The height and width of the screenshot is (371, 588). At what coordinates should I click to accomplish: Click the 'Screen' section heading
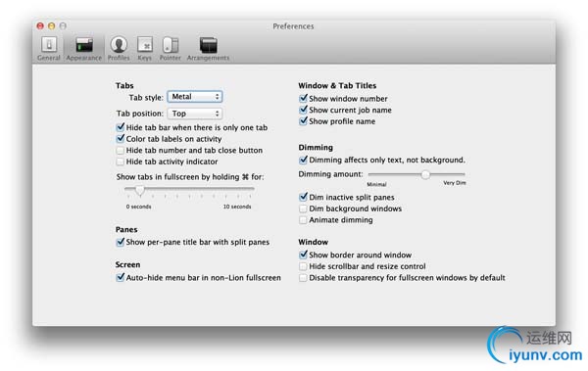coord(127,264)
